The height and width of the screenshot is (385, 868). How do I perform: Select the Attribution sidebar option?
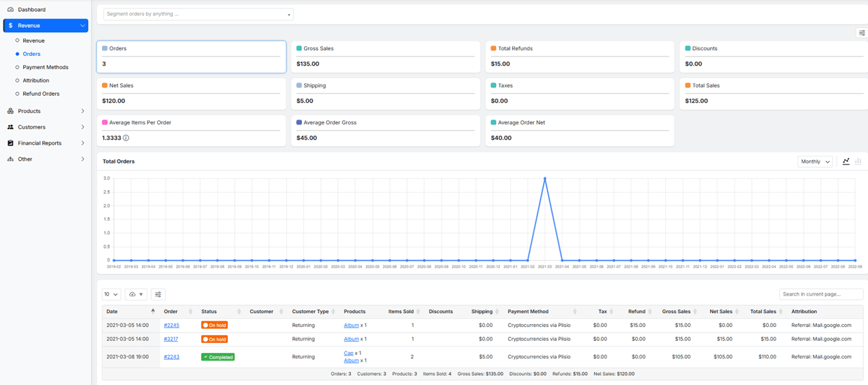tap(36, 80)
